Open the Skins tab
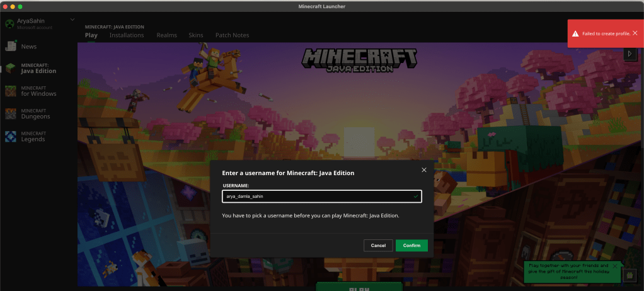 pyautogui.click(x=195, y=35)
